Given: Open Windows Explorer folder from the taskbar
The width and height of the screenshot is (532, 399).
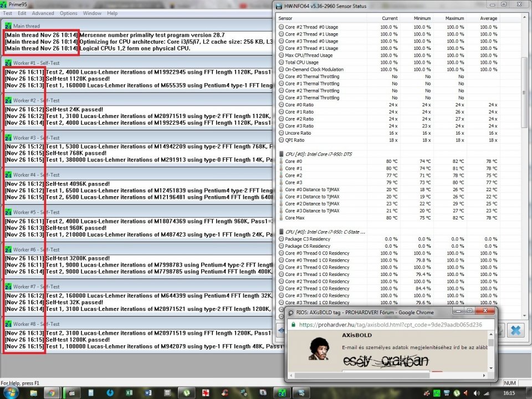Looking at the screenshot, I should [33, 393].
